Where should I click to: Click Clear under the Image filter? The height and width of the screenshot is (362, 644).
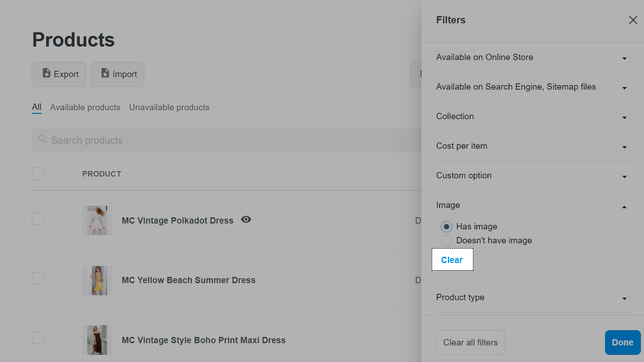point(452,260)
